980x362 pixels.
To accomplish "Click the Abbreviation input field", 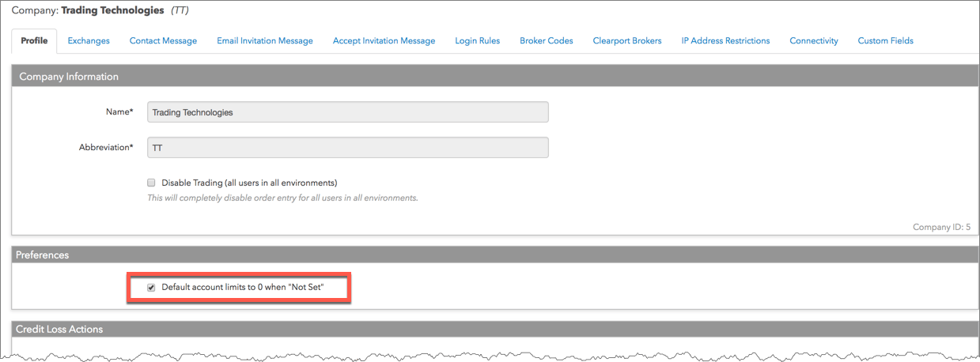I will coord(348,148).
